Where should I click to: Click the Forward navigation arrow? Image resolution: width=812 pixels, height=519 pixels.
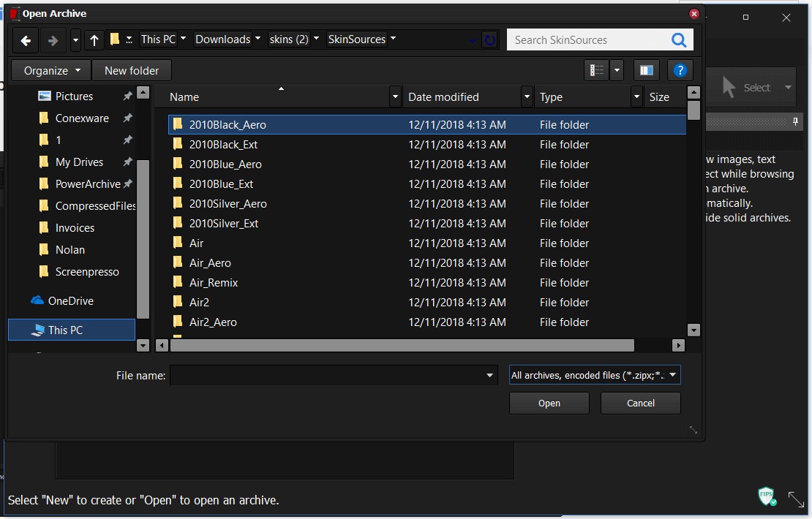(x=53, y=41)
